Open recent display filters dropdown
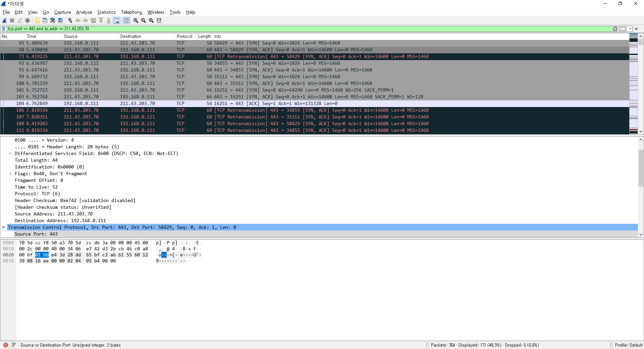This screenshot has height=349, width=644. tap(630, 29)
